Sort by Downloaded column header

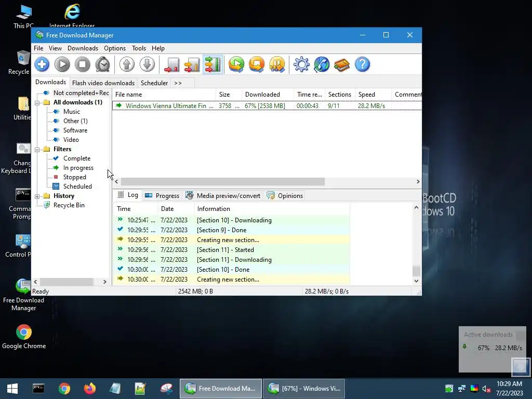268,95
